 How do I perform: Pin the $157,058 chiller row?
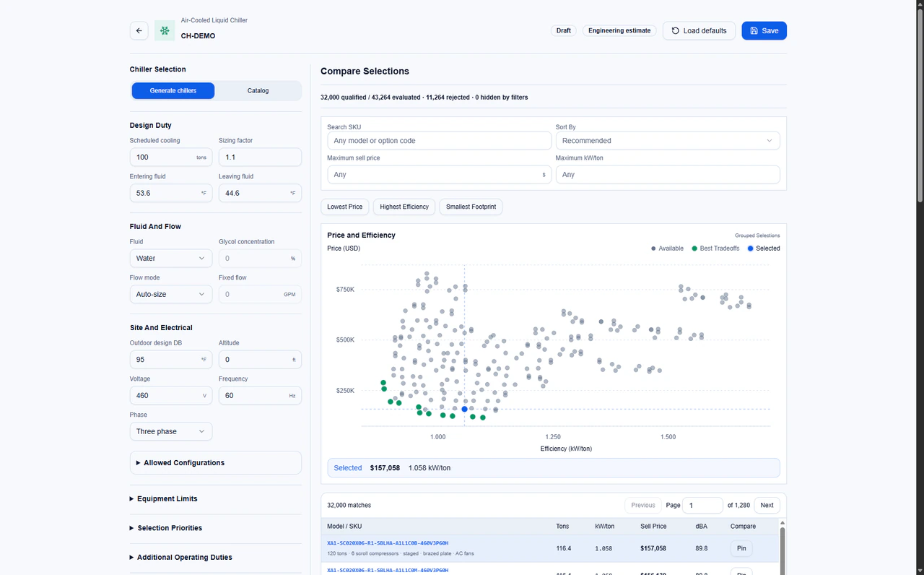(x=741, y=548)
